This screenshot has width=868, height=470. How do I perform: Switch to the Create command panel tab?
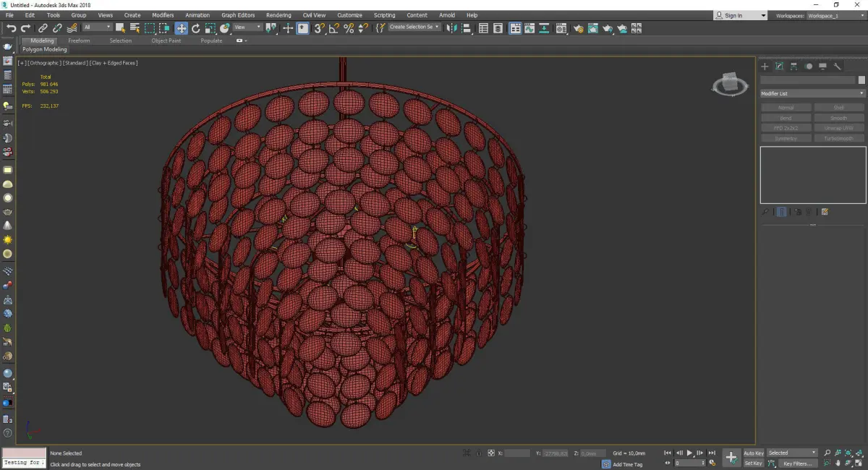click(x=765, y=67)
